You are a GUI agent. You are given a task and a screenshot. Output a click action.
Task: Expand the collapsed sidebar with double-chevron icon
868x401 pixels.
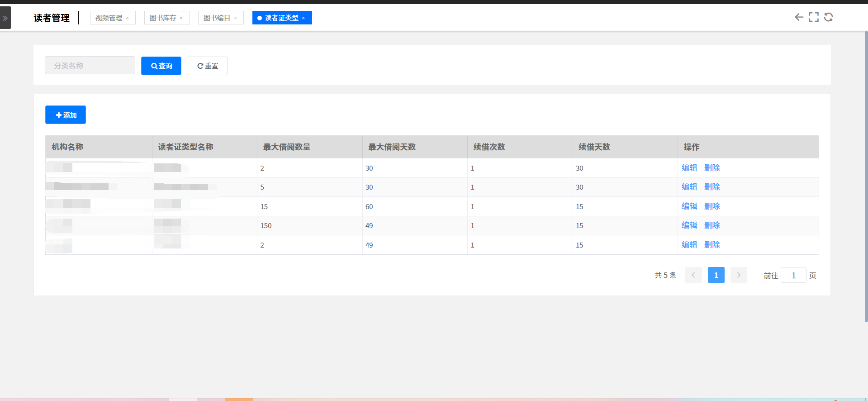[5, 18]
